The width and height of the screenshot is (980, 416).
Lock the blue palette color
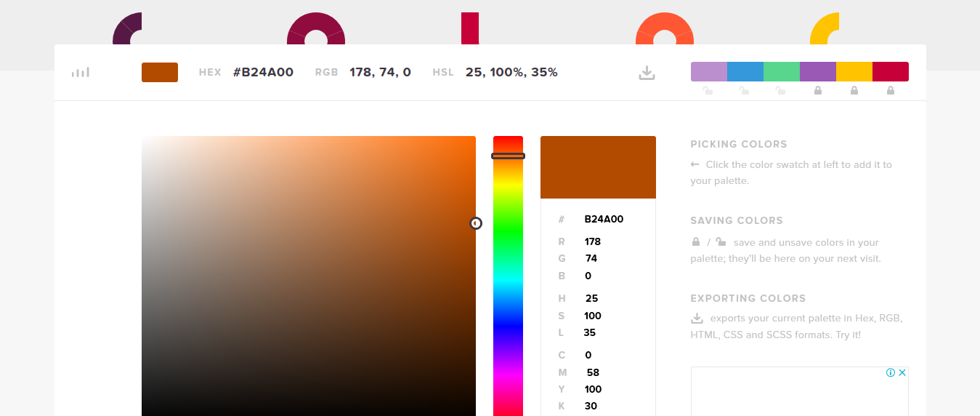(x=744, y=91)
